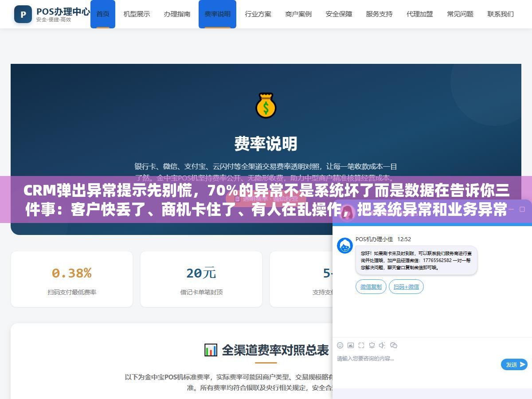Click POS办理中心 site title text

tap(63, 11)
